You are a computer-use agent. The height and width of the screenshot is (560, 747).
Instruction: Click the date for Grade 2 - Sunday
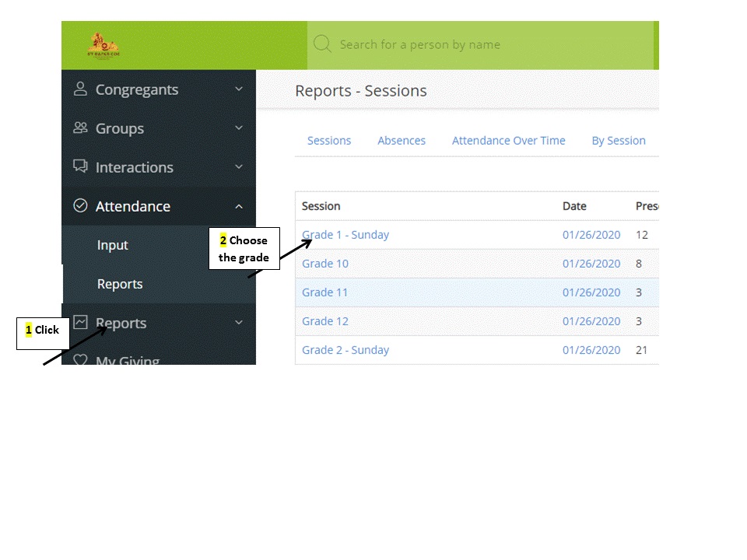pos(591,350)
